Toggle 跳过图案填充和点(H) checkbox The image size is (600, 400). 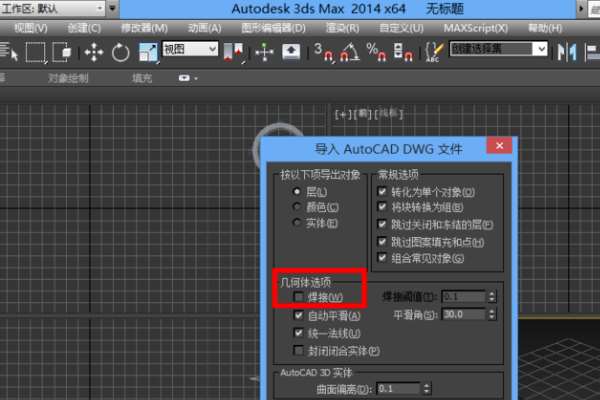(x=382, y=242)
